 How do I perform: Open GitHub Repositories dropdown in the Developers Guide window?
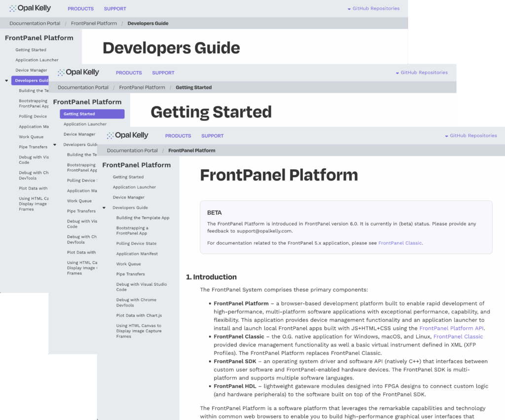pos(373,8)
